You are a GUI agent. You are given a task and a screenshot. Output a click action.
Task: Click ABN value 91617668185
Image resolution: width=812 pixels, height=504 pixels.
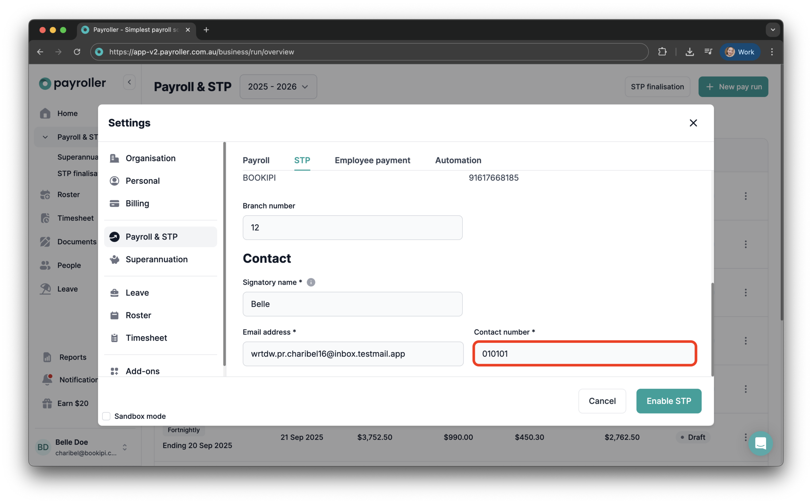pyautogui.click(x=494, y=178)
